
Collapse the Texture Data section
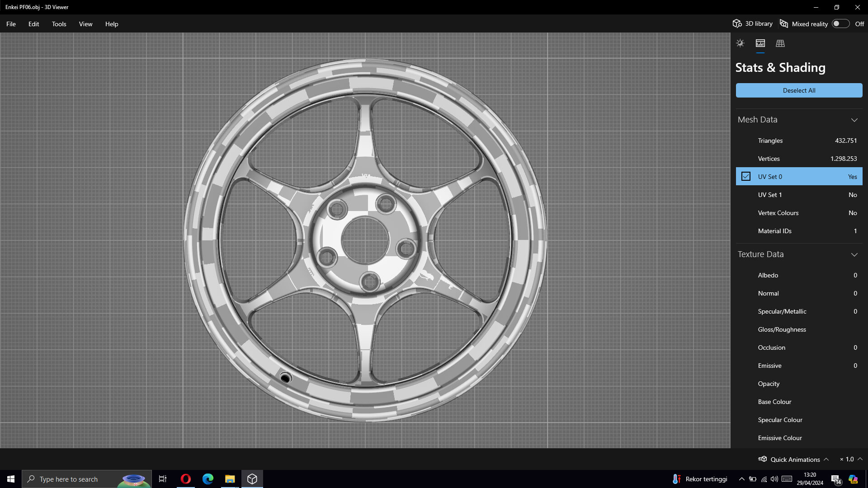pyautogui.click(x=854, y=254)
